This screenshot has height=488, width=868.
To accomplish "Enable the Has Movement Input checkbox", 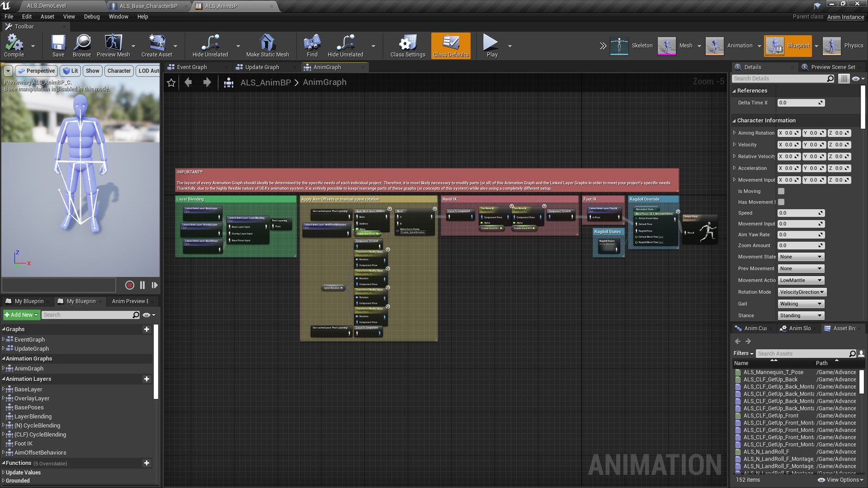I will pos(781,202).
